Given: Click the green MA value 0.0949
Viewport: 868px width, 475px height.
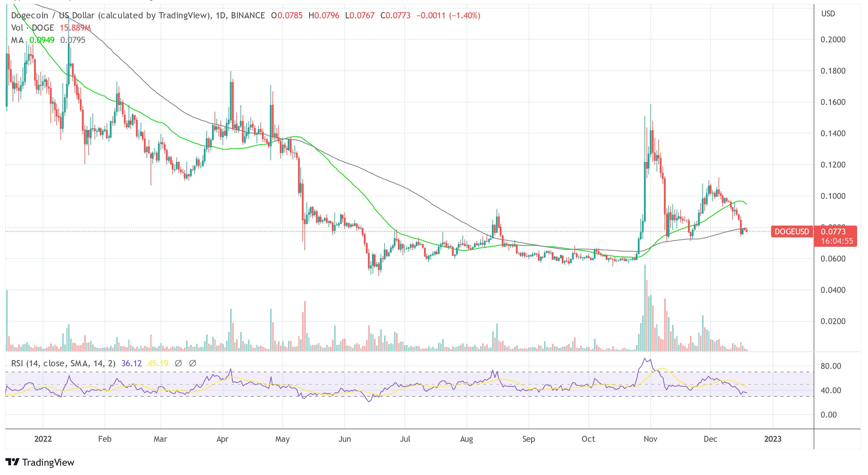Looking at the screenshot, I should tap(42, 40).
